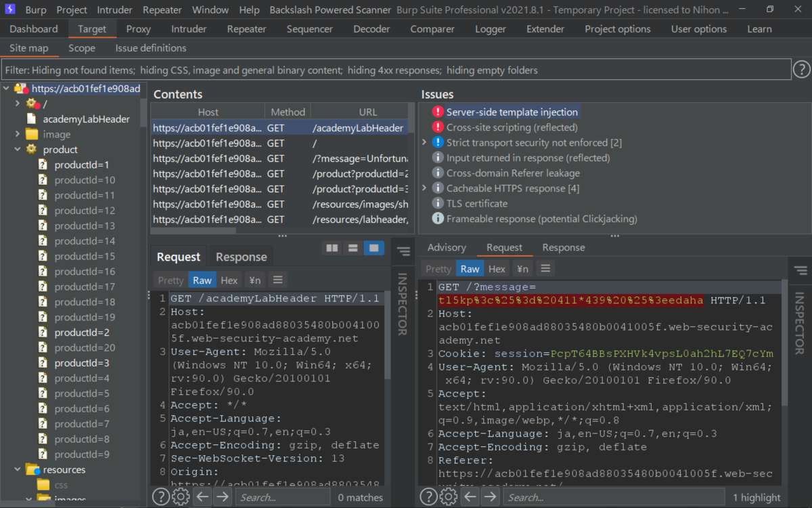The height and width of the screenshot is (508, 812).
Task: Sort Contents table by URL column
Action: 359,112
